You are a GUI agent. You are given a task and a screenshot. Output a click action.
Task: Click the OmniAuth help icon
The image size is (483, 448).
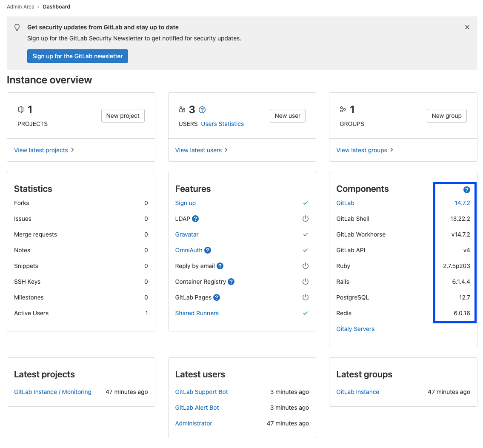tap(208, 250)
